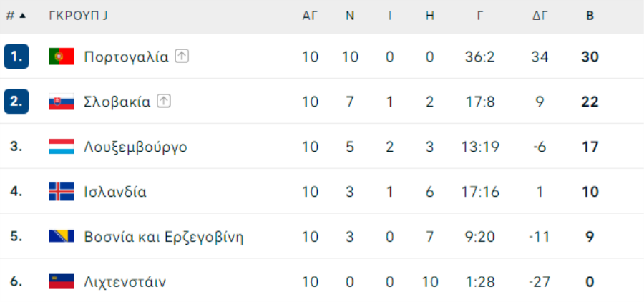
Task: Click the Portugal flag icon
Action: tap(62, 57)
